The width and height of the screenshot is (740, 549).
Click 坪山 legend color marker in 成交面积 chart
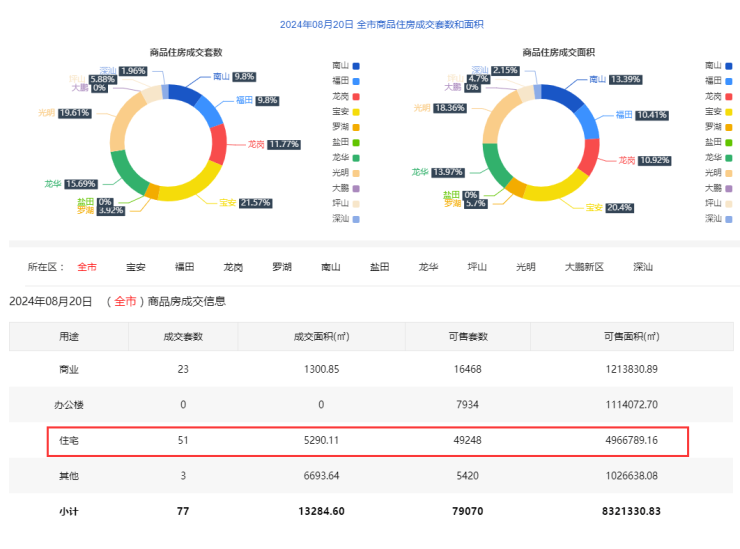[x=729, y=203]
